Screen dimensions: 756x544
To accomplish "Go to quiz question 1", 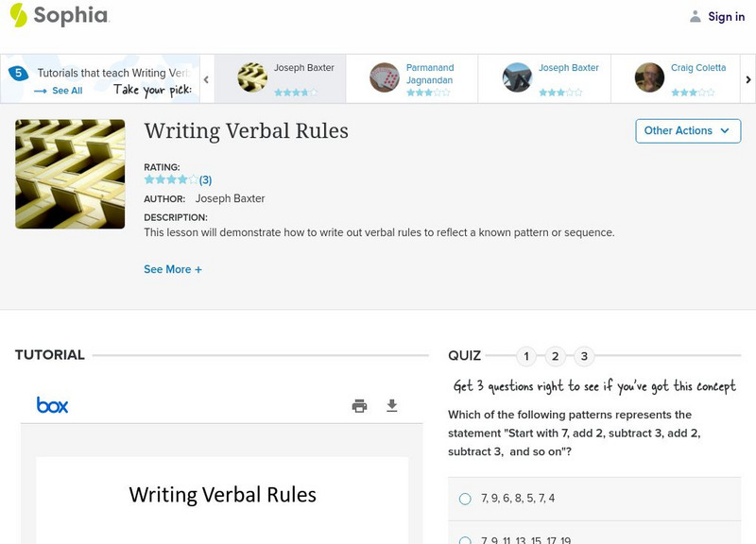I will pyautogui.click(x=526, y=357).
